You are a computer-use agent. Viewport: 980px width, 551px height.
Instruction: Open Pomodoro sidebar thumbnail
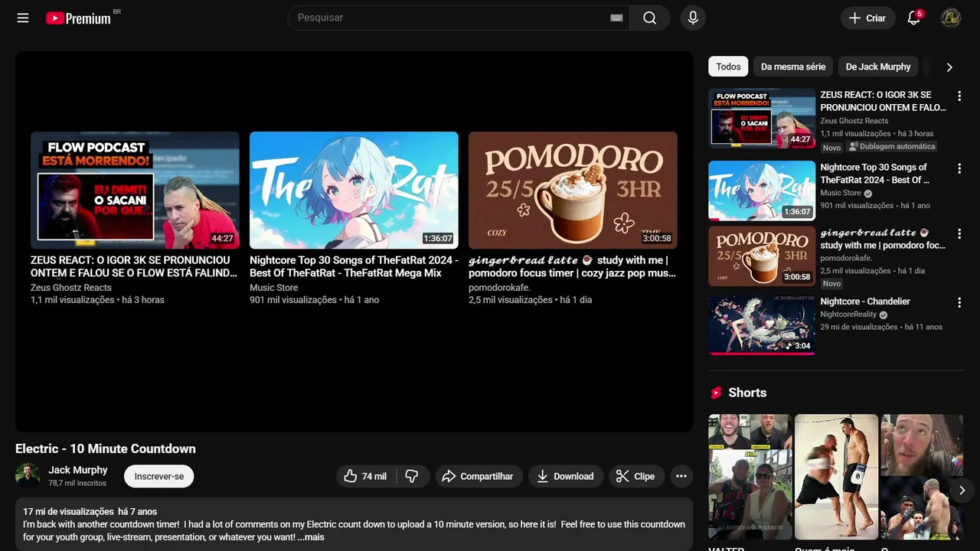pyautogui.click(x=762, y=256)
